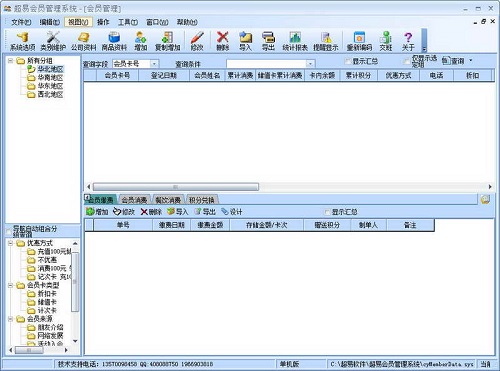Toggle 显示汇总 checkbox in query bar
The height and width of the screenshot is (371, 500).
(348, 61)
